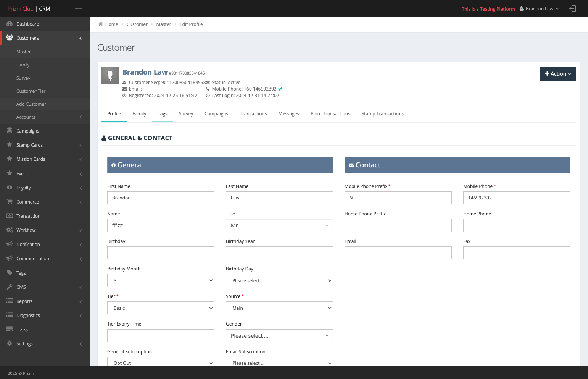
Task: Switch to the Point Transactions tab
Action: click(330, 114)
